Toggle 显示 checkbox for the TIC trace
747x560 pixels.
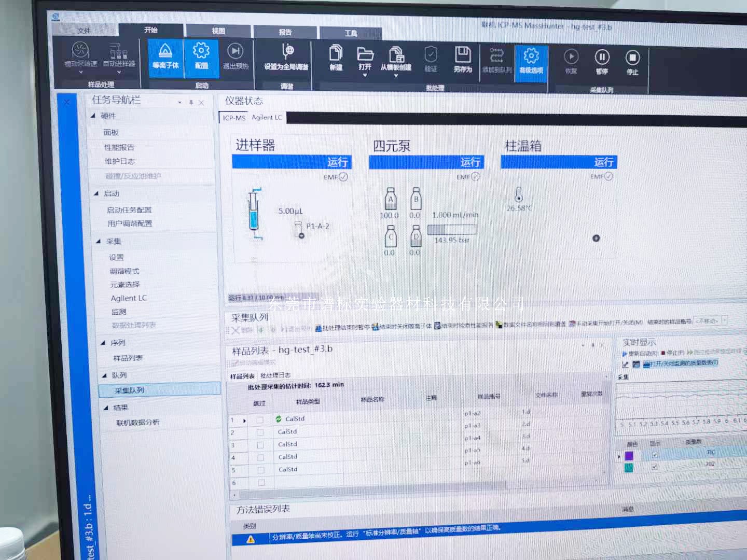click(x=655, y=455)
